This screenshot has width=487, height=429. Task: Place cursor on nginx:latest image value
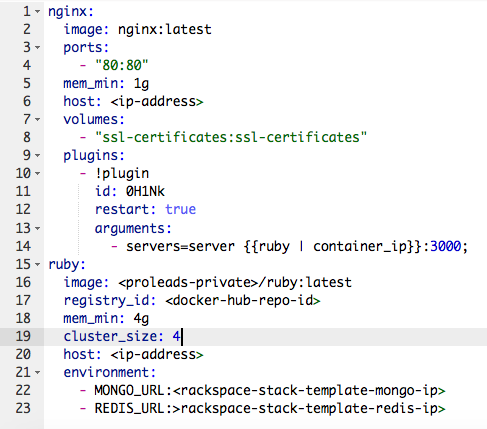click(x=165, y=29)
